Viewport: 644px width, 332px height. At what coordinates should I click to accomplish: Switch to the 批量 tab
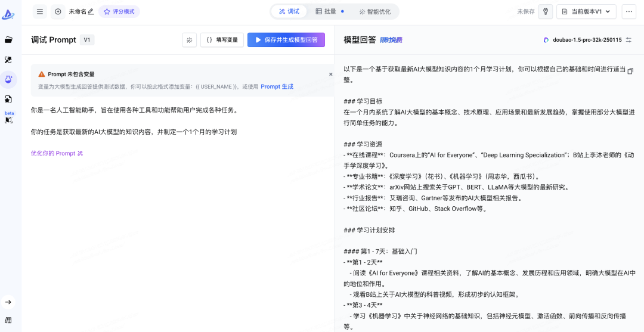point(330,11)
